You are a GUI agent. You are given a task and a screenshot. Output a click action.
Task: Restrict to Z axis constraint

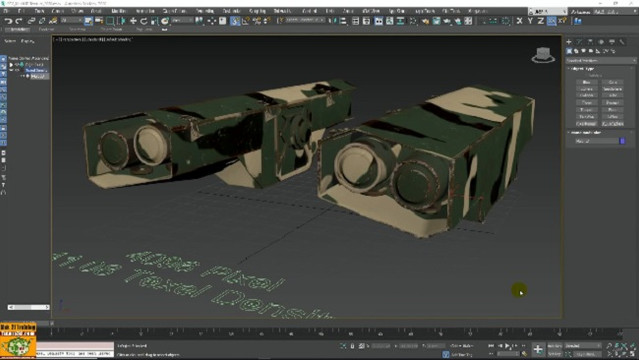[540, 21]
